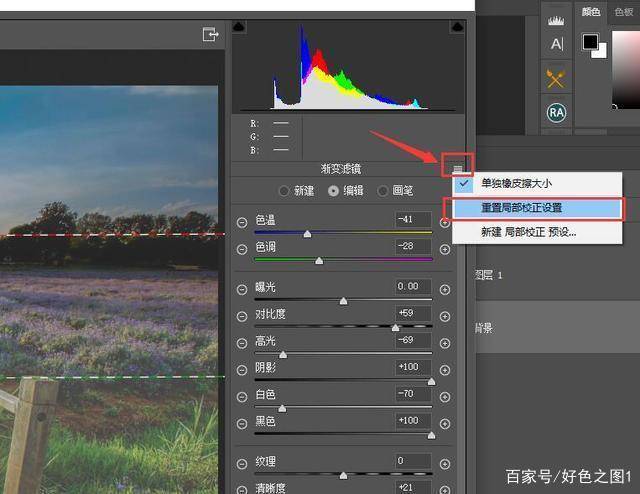Click the histogram panel icon in Photoshop

[556, 21]
